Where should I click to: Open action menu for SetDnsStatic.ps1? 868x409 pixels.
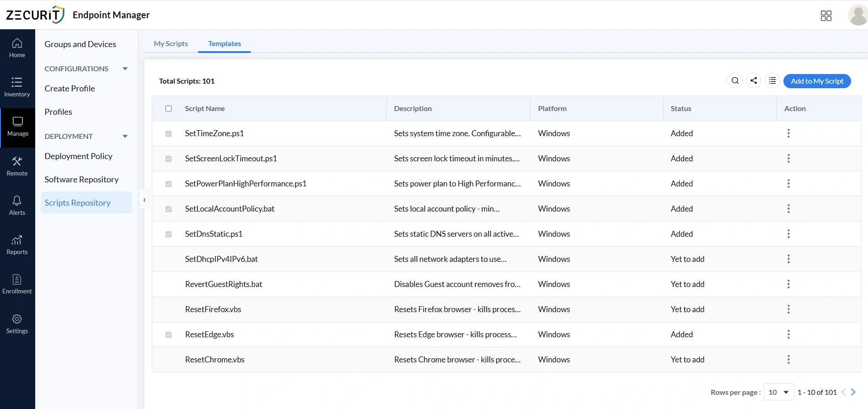click(x=788, y=234)
